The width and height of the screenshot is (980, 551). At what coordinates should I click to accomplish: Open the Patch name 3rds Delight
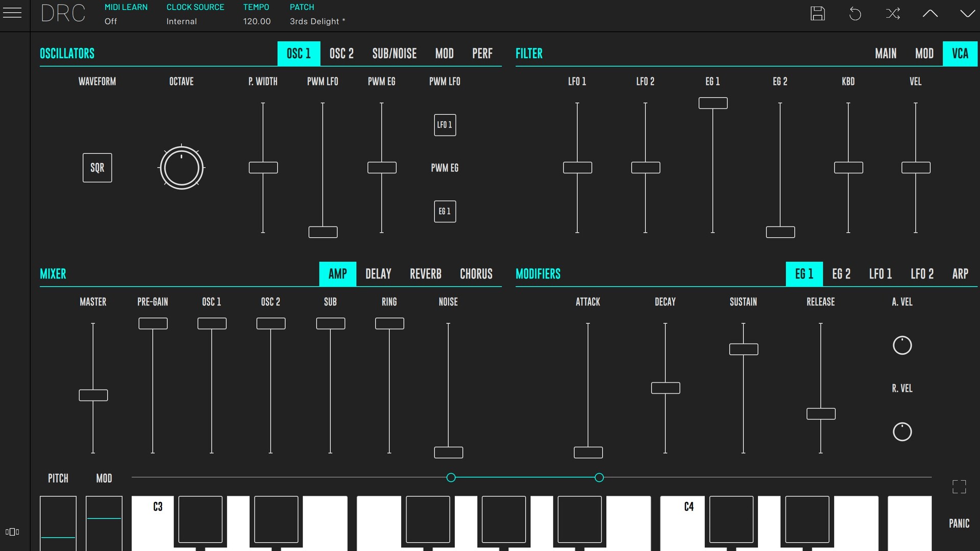tap(317, 21)
